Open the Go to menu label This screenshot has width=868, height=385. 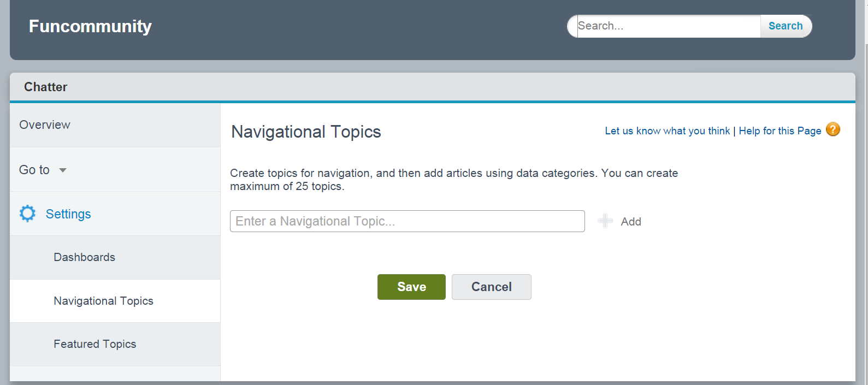34,170
